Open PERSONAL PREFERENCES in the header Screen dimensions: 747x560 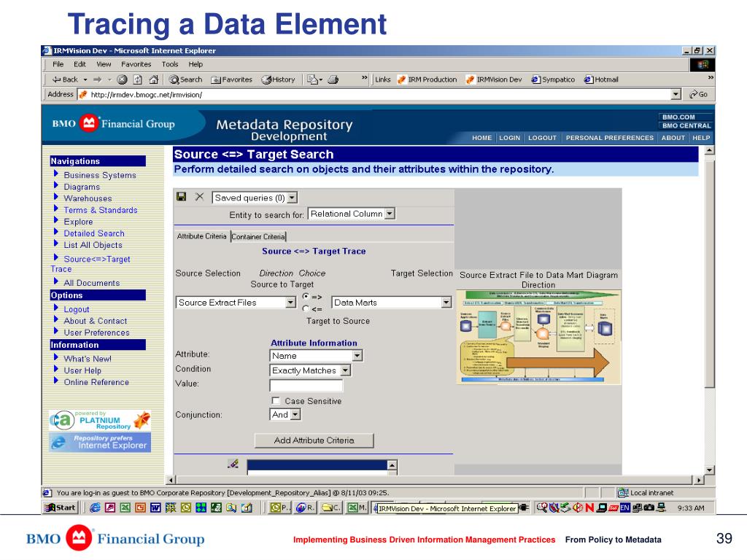click(609, 138)
